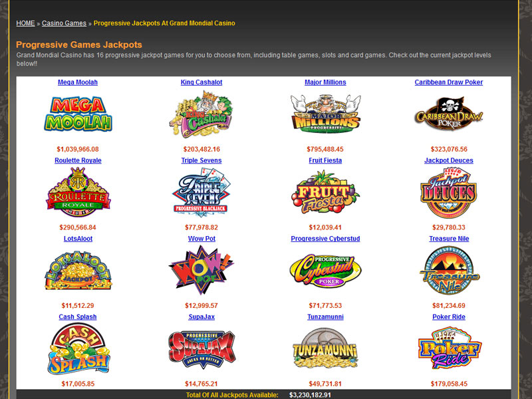Open the Mega Moolah text link
Image resolution: width=532 pixels, height=399 pixels.
pos(78,82)
